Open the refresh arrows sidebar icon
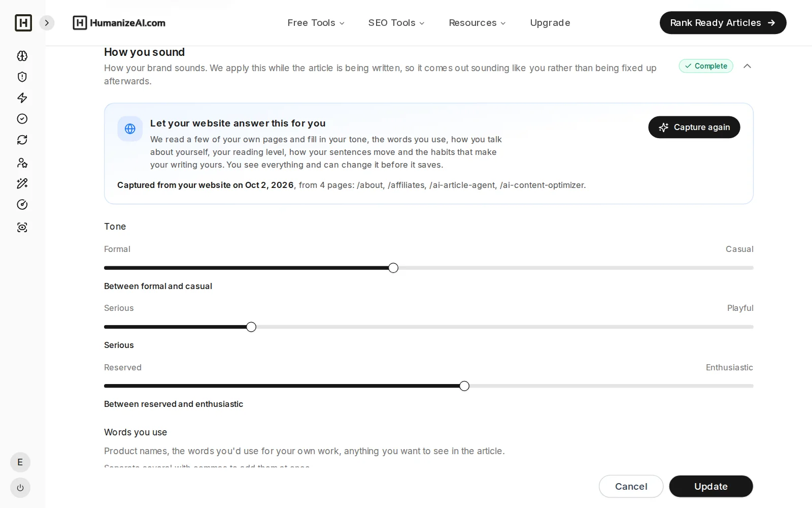The image size is (812, 508). (22, 140)
